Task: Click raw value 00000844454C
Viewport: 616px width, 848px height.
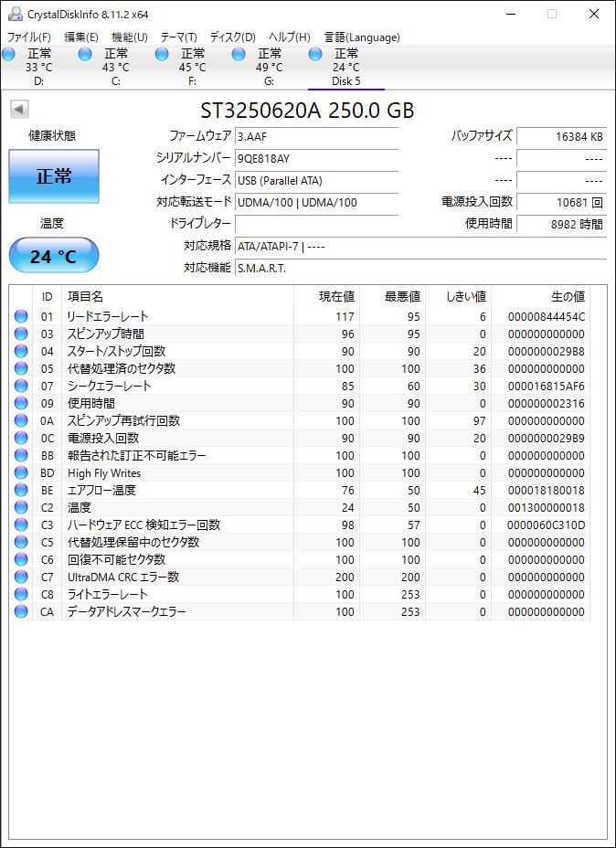Action: tap(547, 316)
